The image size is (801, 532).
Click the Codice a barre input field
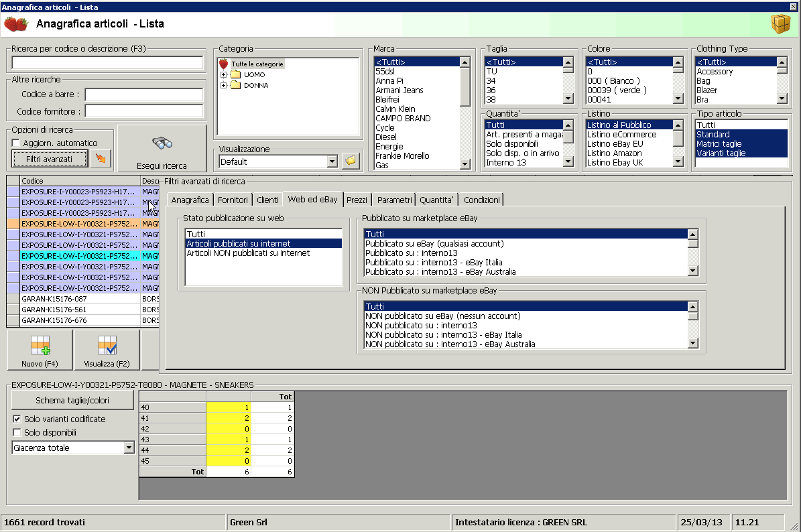143,95
